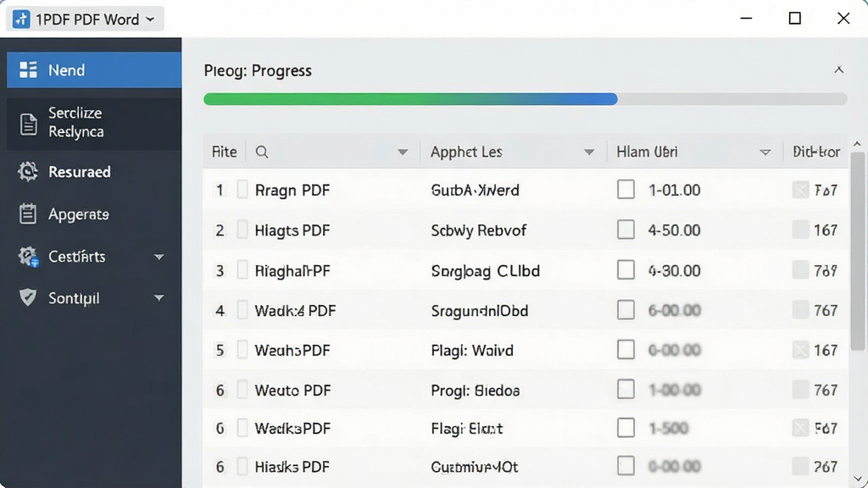
Task: Click the grid icon beside Nend
Action: [28, 69]
